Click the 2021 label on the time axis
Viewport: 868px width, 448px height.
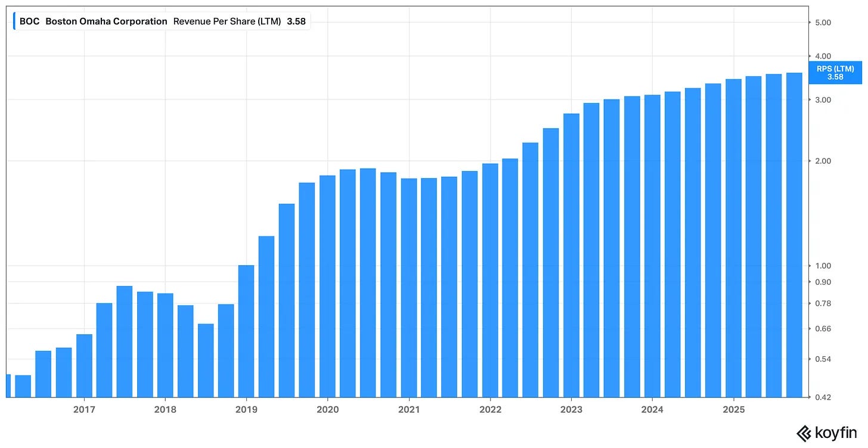coord(408,410)
